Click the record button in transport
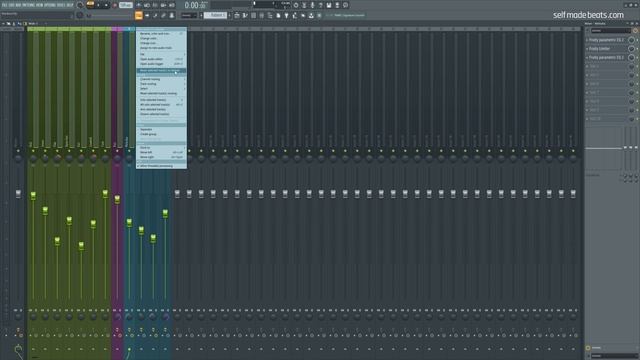Viewport: 640px width, 360px height. (115, 5)
